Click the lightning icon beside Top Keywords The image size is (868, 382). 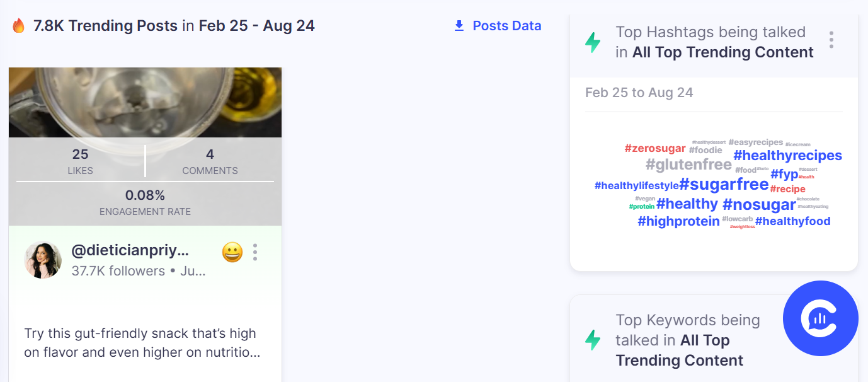[593, 340]
